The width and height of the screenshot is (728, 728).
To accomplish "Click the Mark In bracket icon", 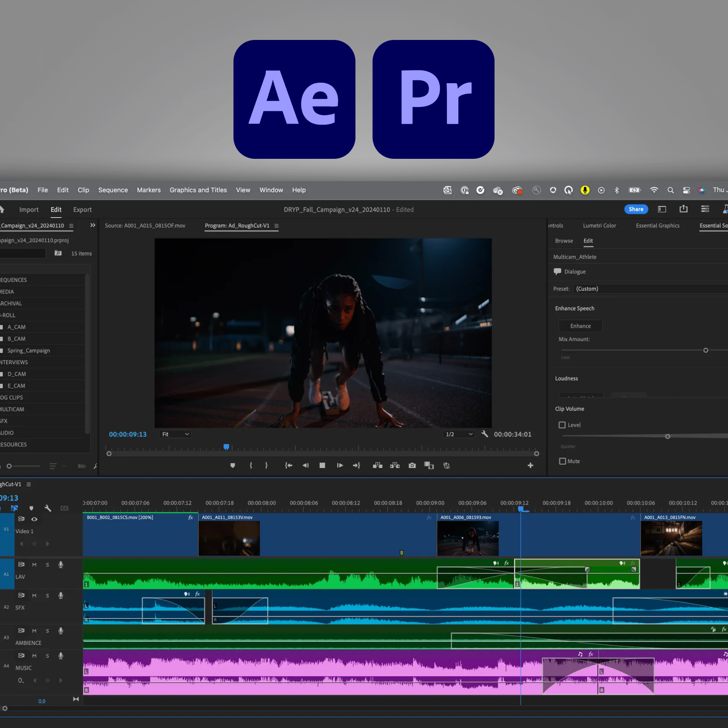I will 251,466.
